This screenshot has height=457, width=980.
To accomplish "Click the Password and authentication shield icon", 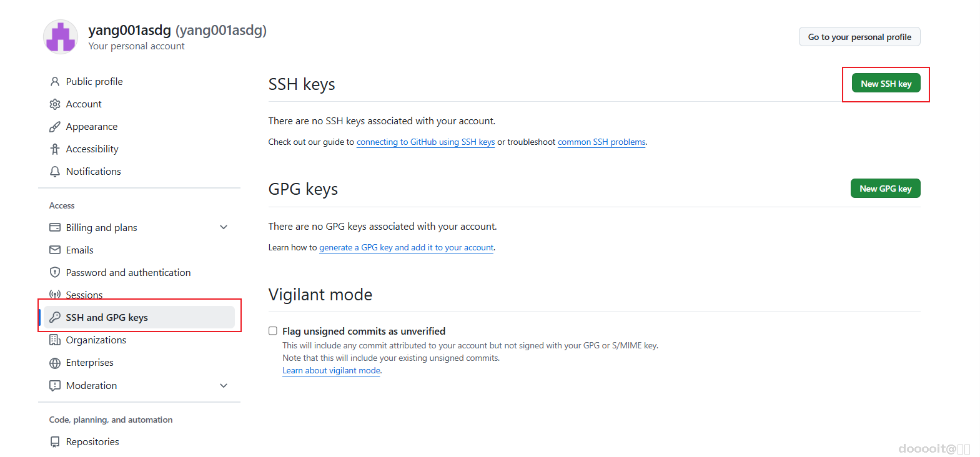I will click(55, 273).
